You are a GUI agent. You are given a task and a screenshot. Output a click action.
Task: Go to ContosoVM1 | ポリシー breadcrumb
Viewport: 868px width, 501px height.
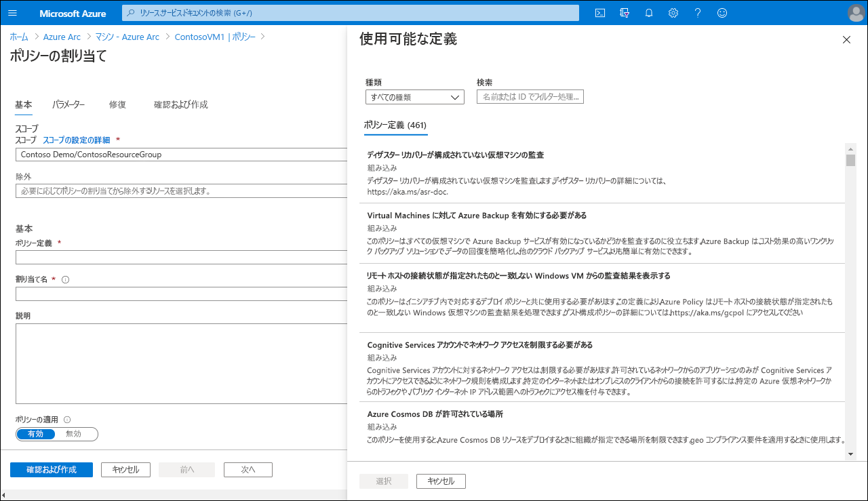215,37
